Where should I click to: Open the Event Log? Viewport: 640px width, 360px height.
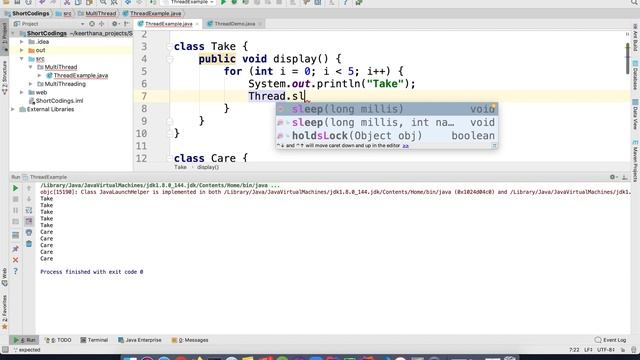[x=610, y=340]
